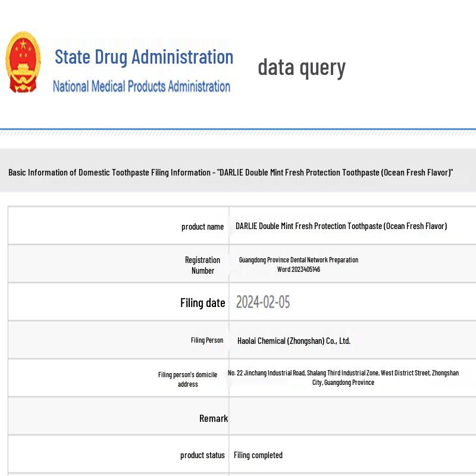Click the national emblem logo
476x476 pixels.
click(x=23, y=62)
